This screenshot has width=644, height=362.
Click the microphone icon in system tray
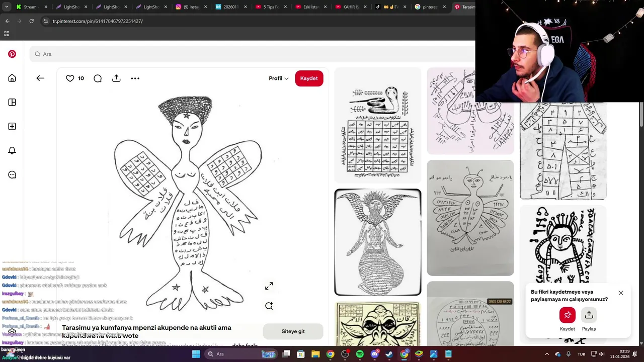click(569, 354)
